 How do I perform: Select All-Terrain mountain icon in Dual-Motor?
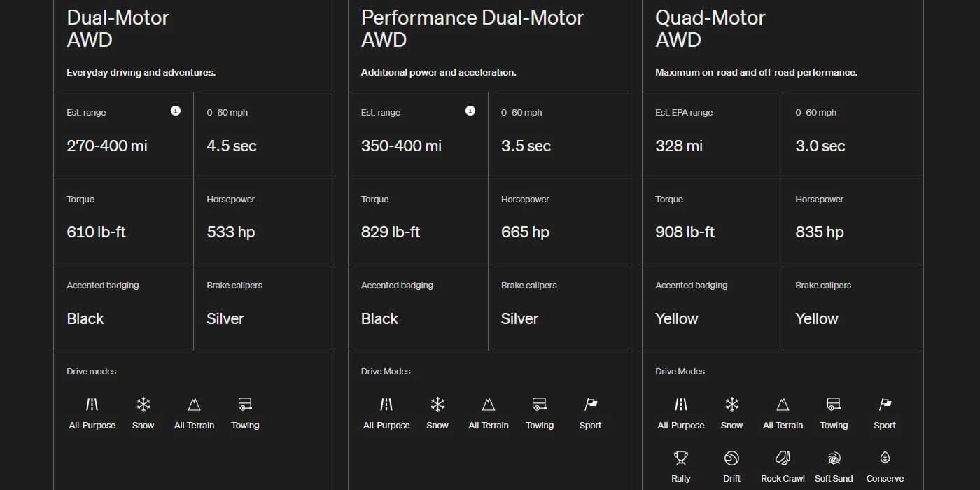[195, 404]
